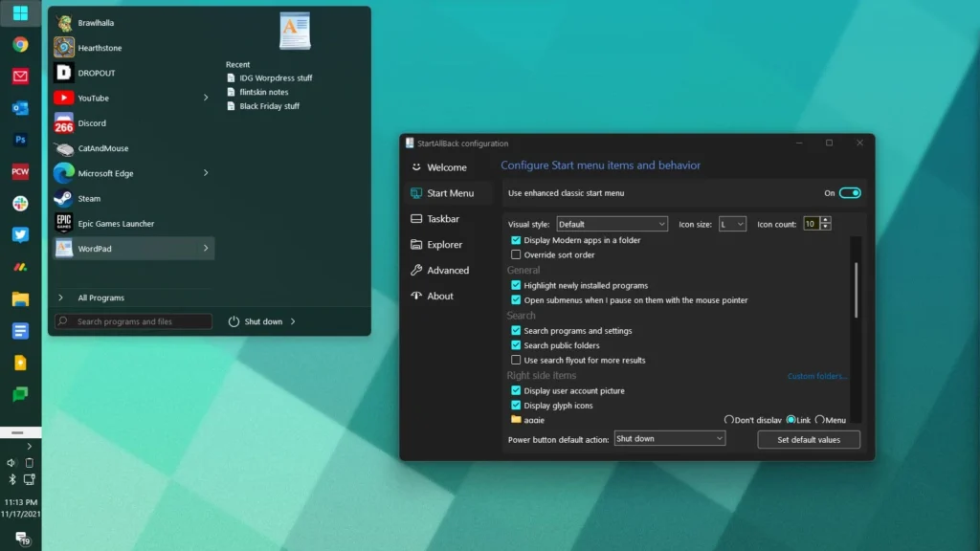Click the Set default values button
Screen dimensions: 980x551
pos(809,440)
